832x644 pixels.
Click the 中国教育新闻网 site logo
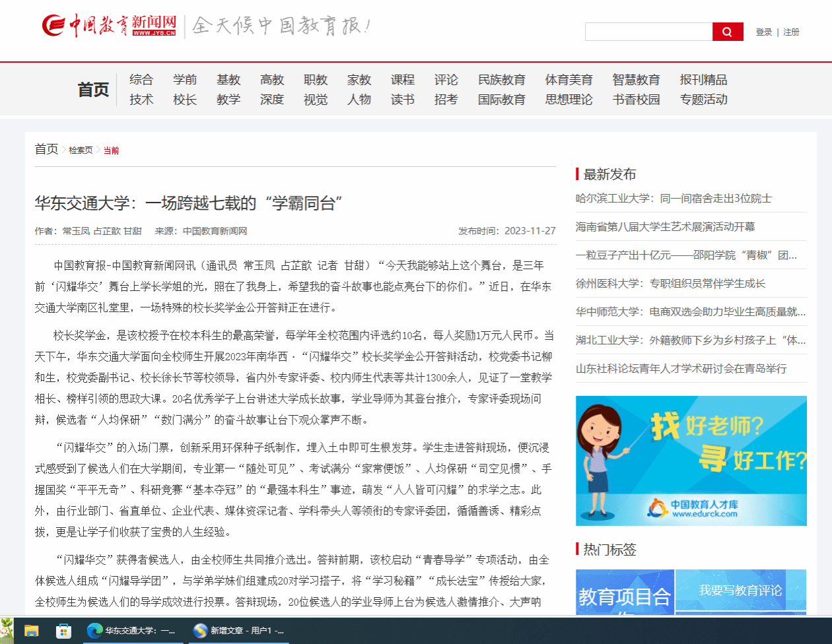point(110,25)
